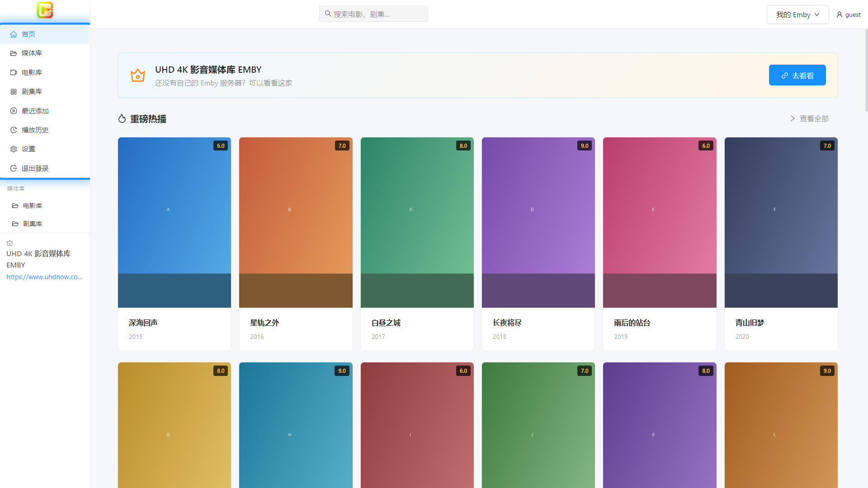The height and width of the screenshot is (488, 868).
Task: Click chevron arrow beside 查看全部
Action: point(793,118)
